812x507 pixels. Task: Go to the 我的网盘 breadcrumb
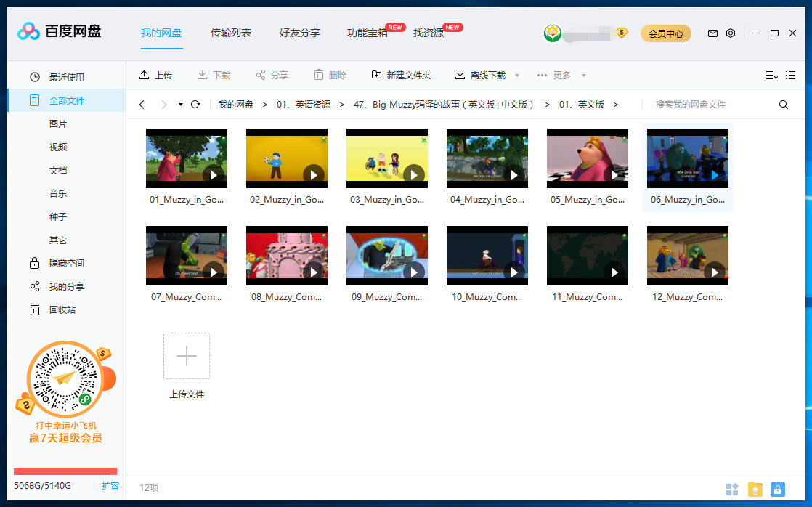click(x=236, y=105)
